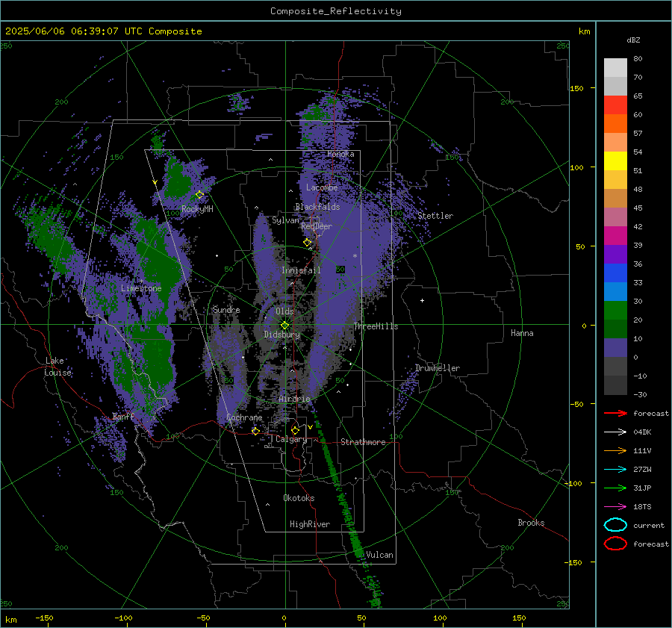Viewport: 672px width, 628px height.
Task: Click the Okotoks label
Action: point(299,498)
